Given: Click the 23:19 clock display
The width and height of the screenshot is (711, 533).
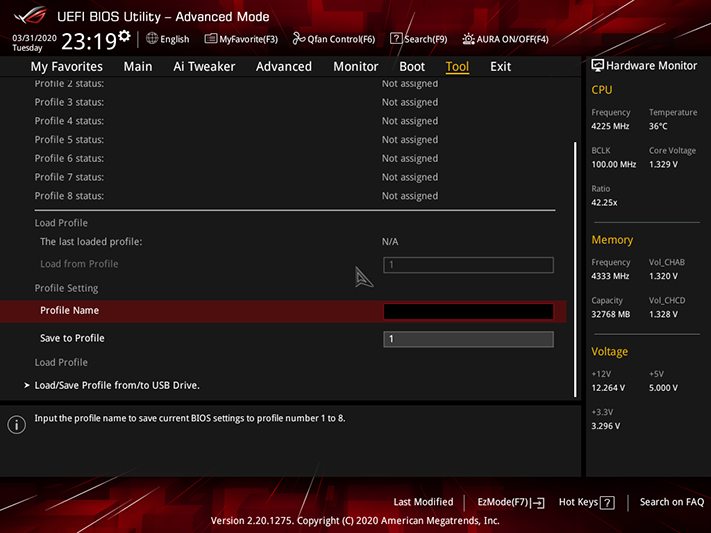Looking at the screenshot, I should point(89,41).
